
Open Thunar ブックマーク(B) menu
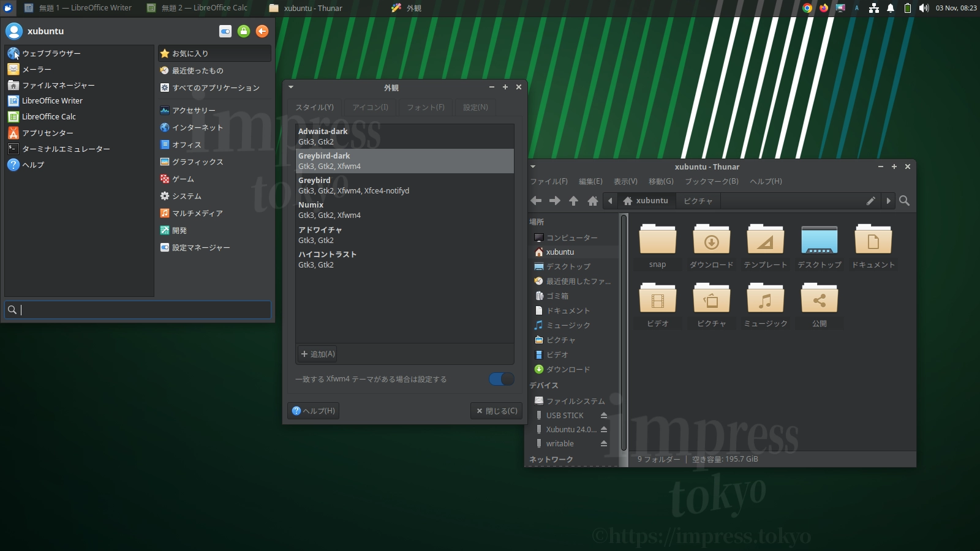click(x=712, y=181)
